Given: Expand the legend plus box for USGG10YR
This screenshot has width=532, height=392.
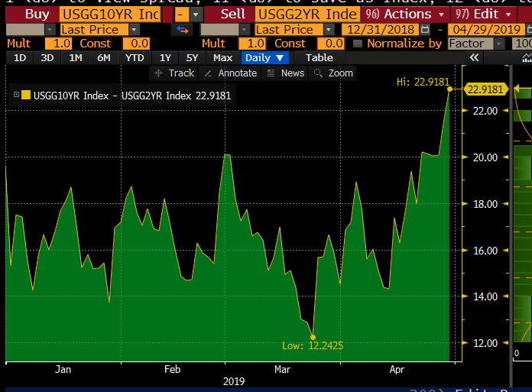Looking at the screenshot, I should (16, 95).
